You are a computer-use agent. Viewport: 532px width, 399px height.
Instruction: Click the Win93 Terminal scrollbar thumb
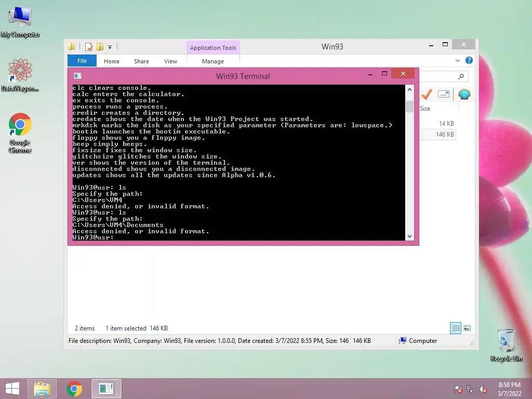[x=409, y=106]
